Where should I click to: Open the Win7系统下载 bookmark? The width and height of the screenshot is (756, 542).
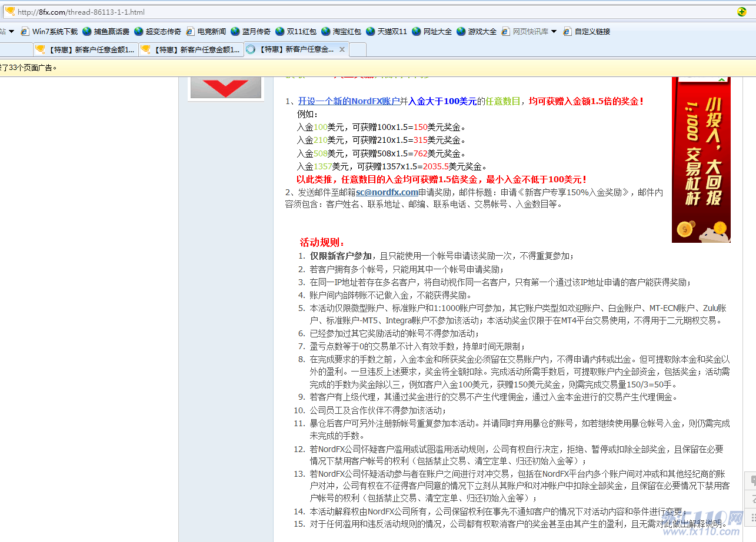point(49,32)
